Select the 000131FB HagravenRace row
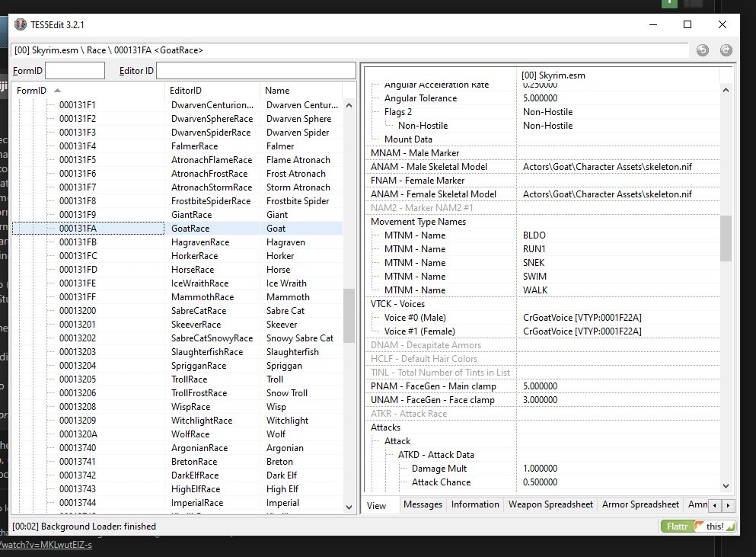This screenshot has height=557, width=756. 178,242
